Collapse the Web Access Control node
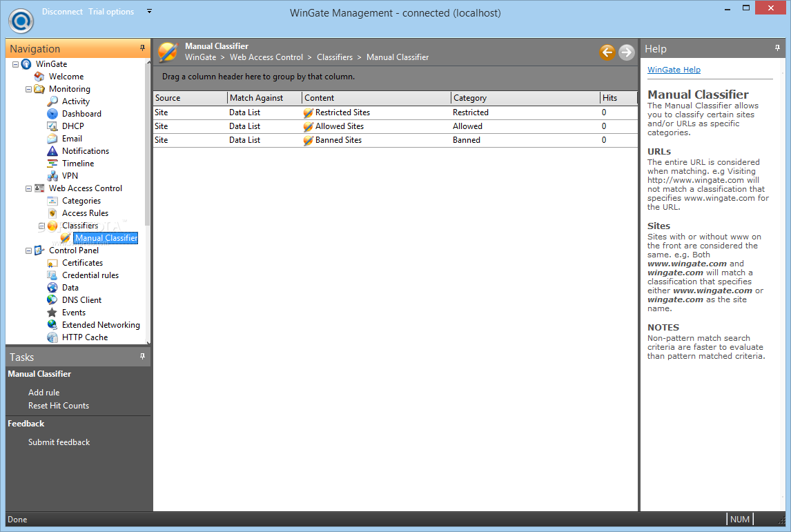Screen dimensions: 791x532 [x=29, y=188]
